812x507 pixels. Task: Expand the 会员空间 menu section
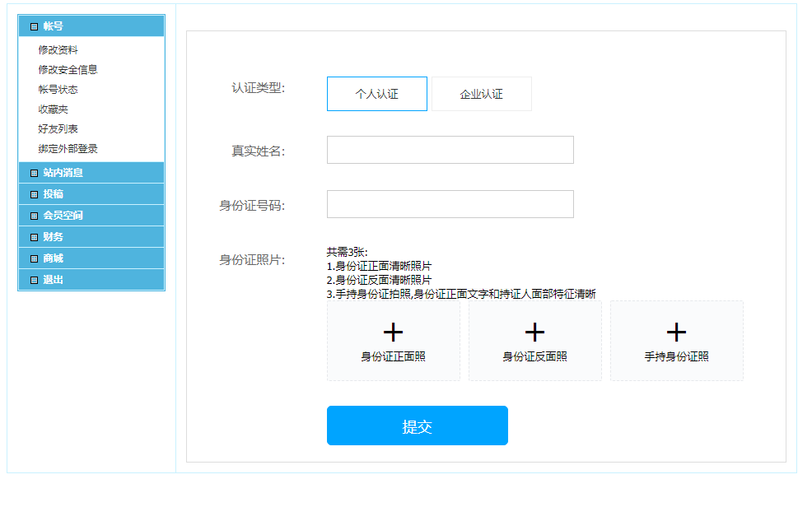point(63,216)
